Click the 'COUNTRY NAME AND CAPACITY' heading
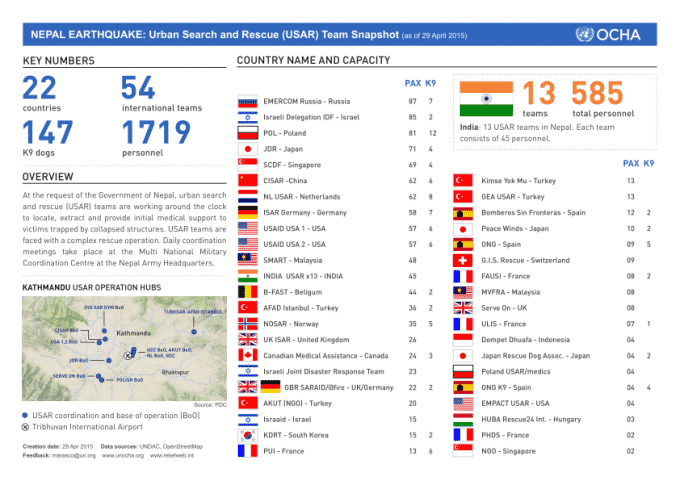 (314, 60)
